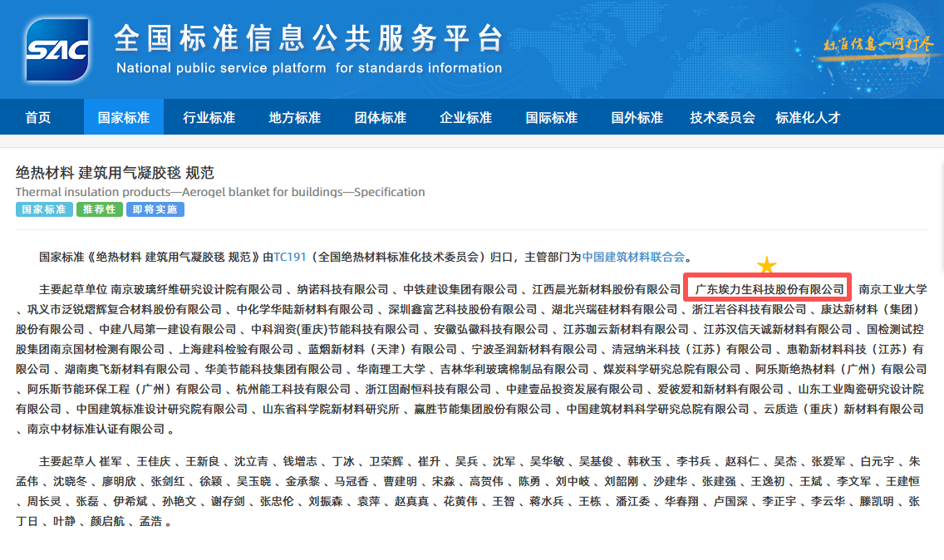Click the teal 国家标准 badge under the title
Viewport: 944px width, 560px height.
click(x=44, y=209)
